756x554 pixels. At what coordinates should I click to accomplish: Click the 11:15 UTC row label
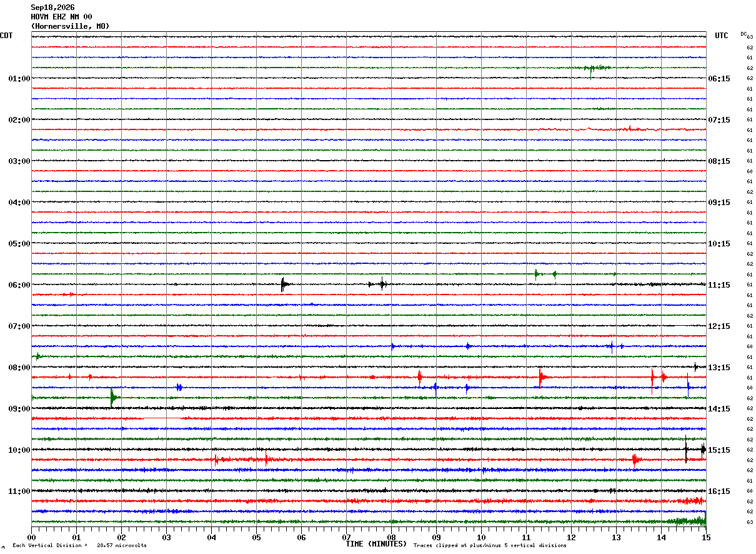(x=719, y=285)
